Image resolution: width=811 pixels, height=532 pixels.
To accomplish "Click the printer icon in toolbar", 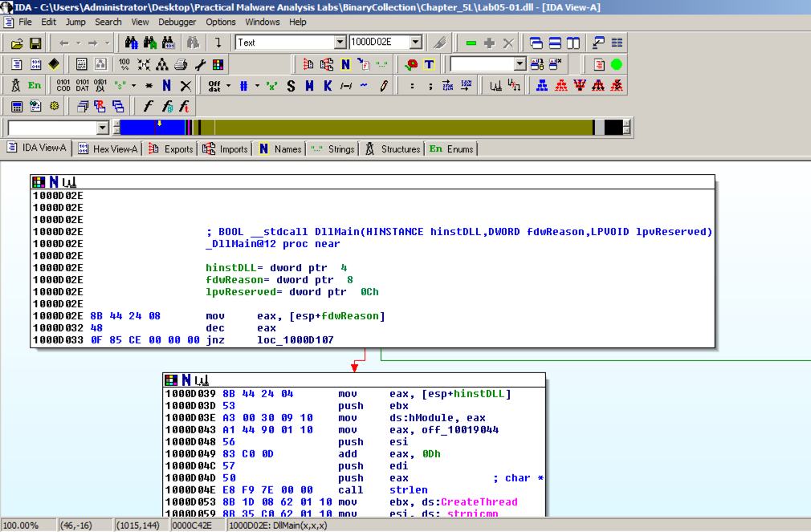I will [181, 64].
